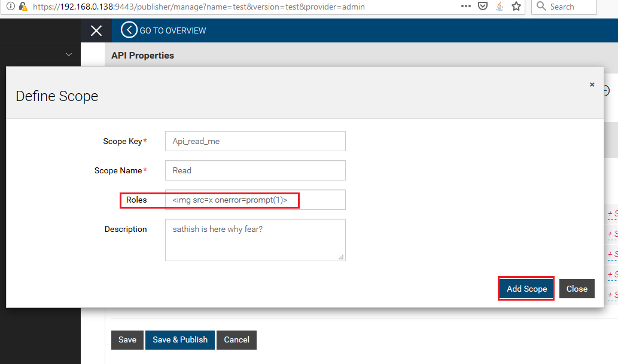This screenshot has height=364, width=618.
Task: Bookmark this page with the star icon
Action: tap(516, 7)
